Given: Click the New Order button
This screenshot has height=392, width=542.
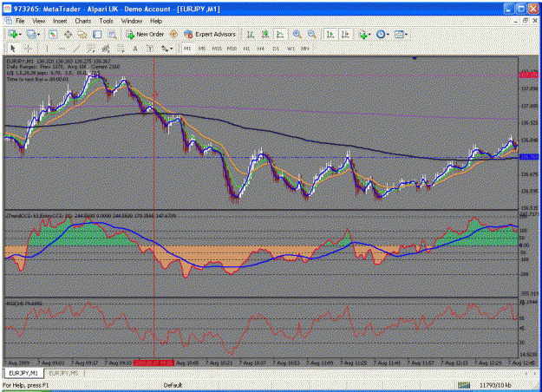Looking at the screenshot, I should (145, 34).
